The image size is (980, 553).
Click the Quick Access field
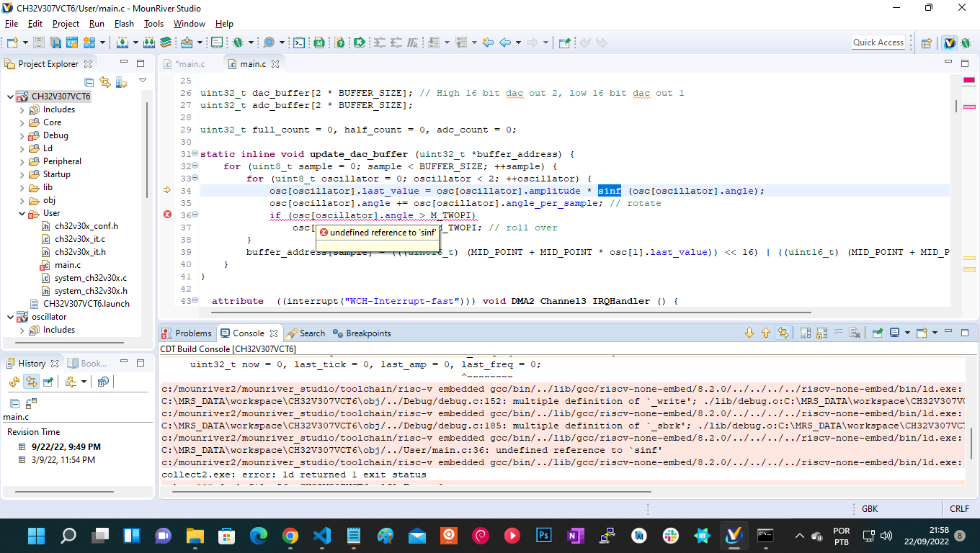pyautogui.click(x=878, y=42)
